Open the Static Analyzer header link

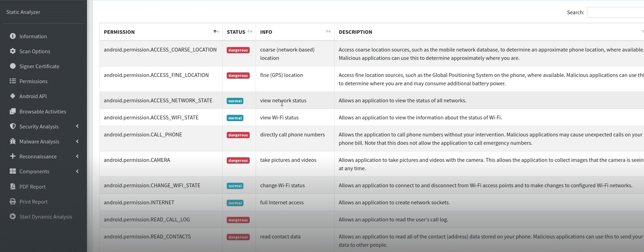pos(23,12)
